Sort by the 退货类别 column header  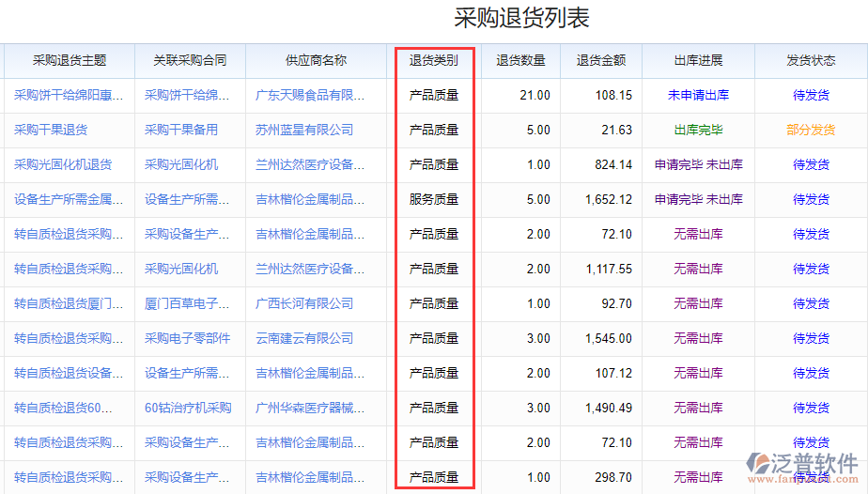point(434,60)
